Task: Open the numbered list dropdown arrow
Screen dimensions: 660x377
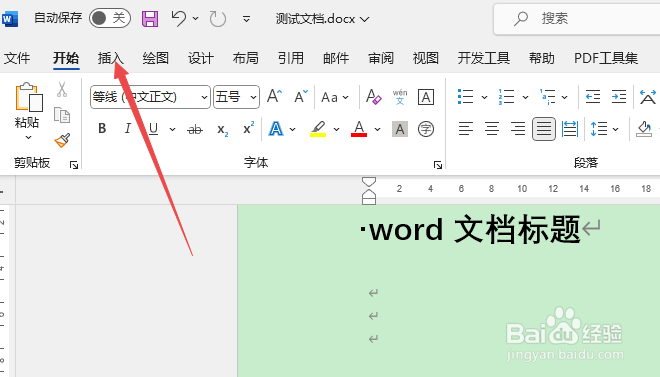Action: (525, 97)
